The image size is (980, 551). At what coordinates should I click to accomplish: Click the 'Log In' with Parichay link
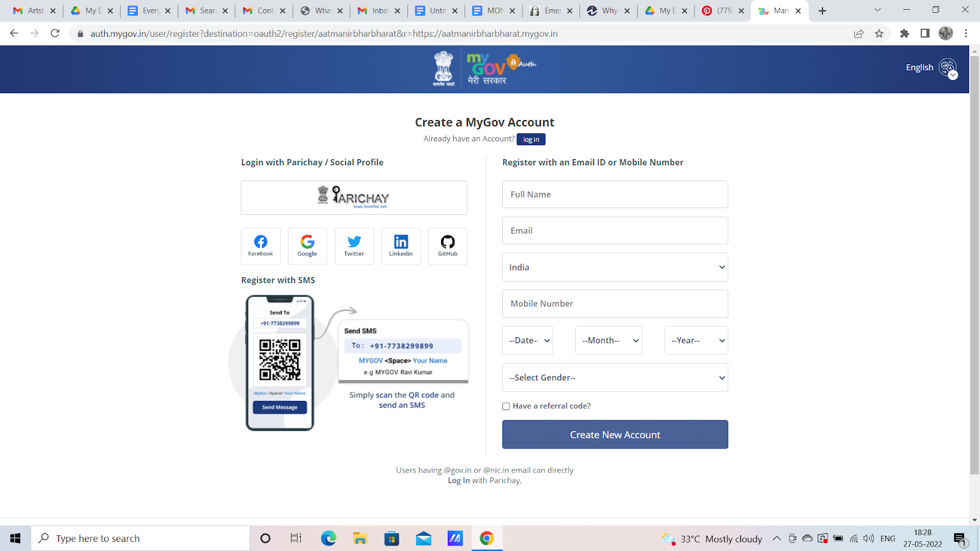coord(459,481)
